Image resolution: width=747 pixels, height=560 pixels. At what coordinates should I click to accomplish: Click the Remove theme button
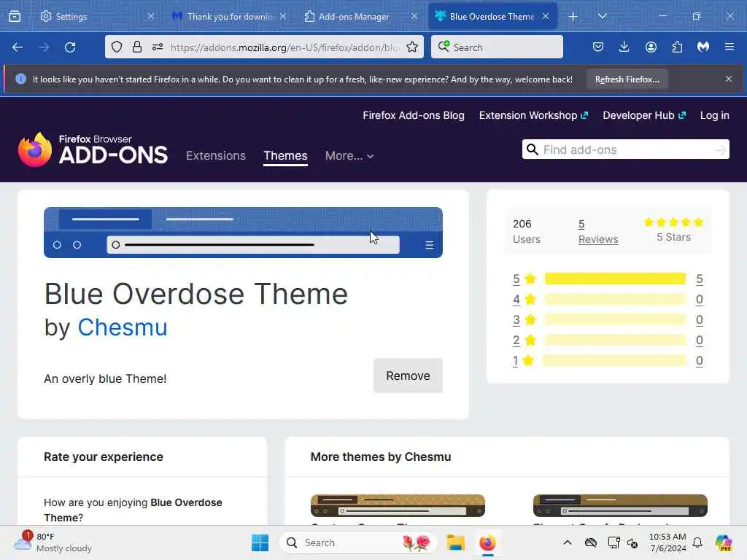408,376
